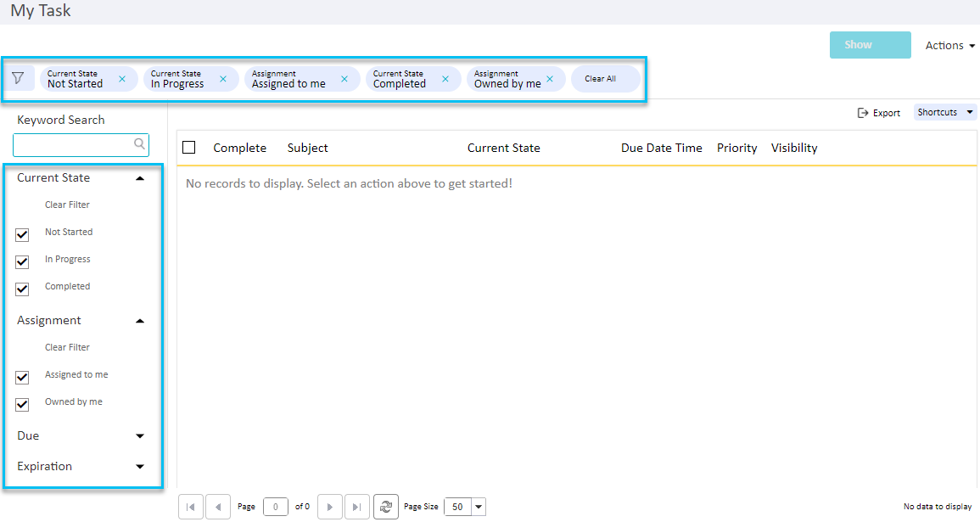
Task: Click the keyword search magnifier icon
Action: (139, 144)
